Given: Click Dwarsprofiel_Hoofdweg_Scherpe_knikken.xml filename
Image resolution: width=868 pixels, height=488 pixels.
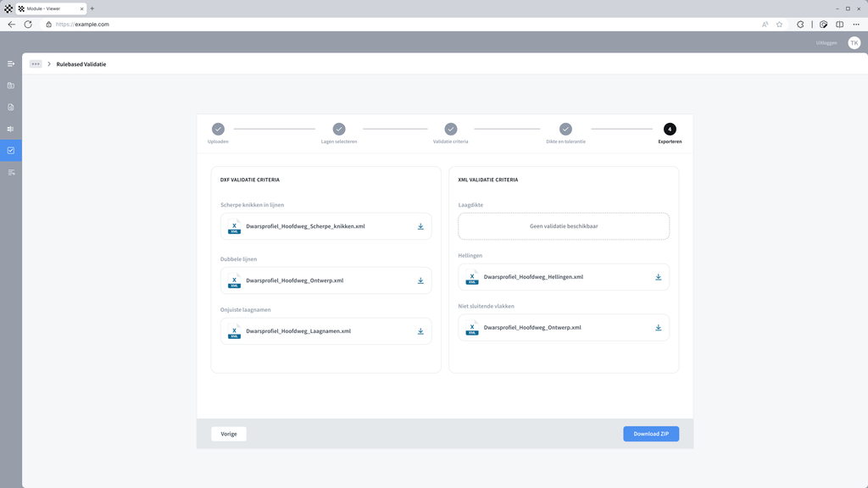Looking at the screenshot, I should [305, 226].
